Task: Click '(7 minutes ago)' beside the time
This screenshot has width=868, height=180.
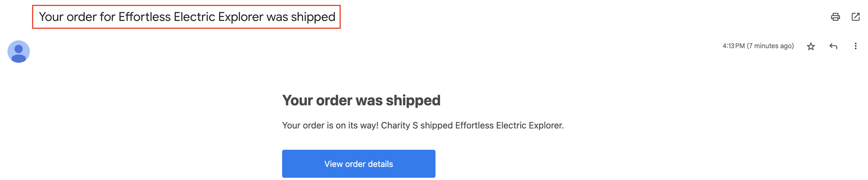Action: point(770,46)
